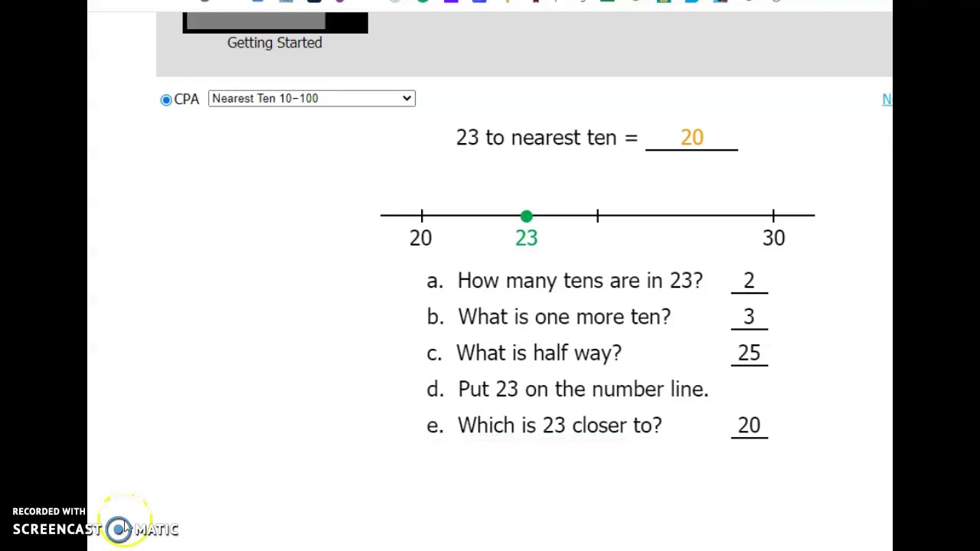
Task: Click answer 25 for half way
Action: point(749,353)
